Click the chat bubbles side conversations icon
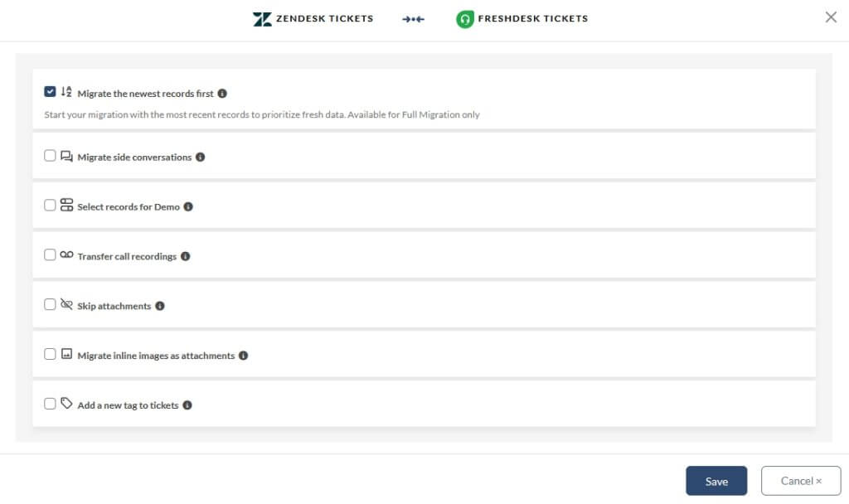Image resolution: width=849 pixels, height=504 pixels. (x=66, y=156)
